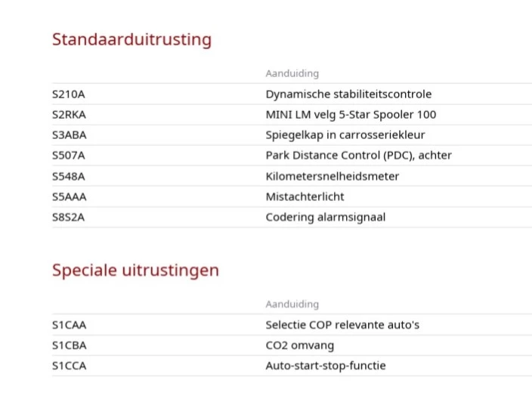Click Park Distance Control (PDC), achter

(x=359, y=156)
